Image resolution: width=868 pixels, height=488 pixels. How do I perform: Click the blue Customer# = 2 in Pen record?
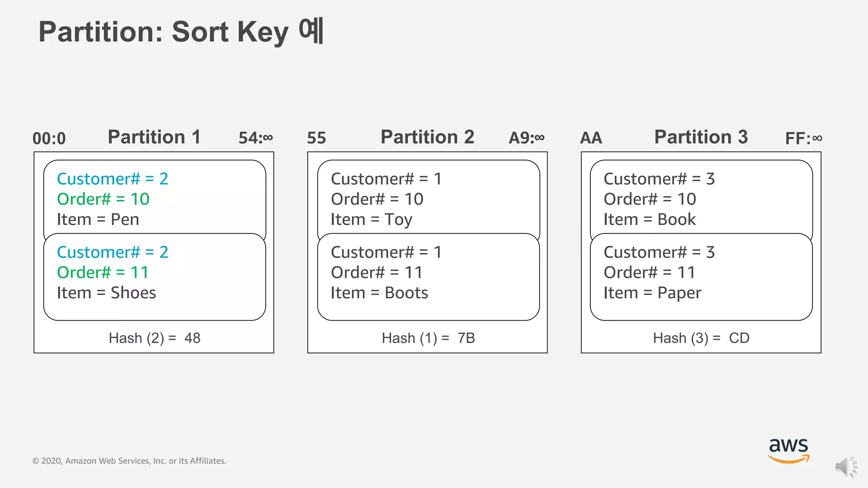(x=113, y=179)
